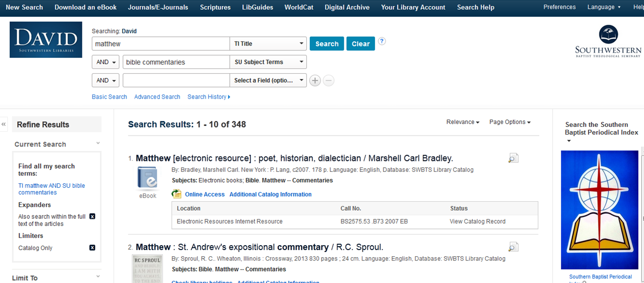Open the Select a Field optional dropdown
Screen dimensions: 644x283
click(268, 80)
